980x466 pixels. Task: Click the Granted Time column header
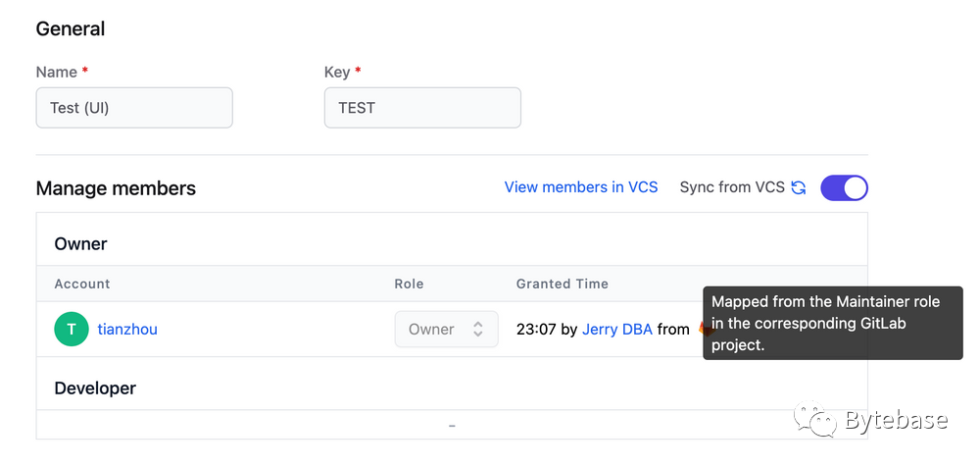tap(563, 284)
